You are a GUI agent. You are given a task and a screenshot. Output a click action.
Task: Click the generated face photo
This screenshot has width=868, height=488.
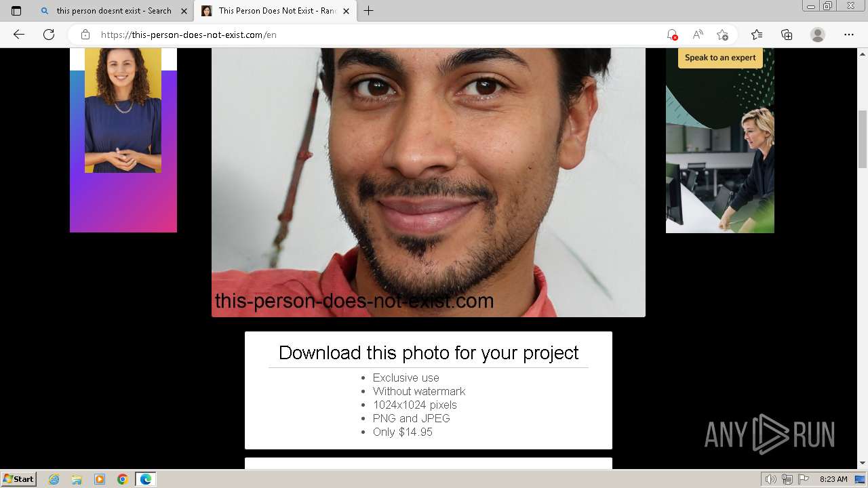tap(429, 182)
